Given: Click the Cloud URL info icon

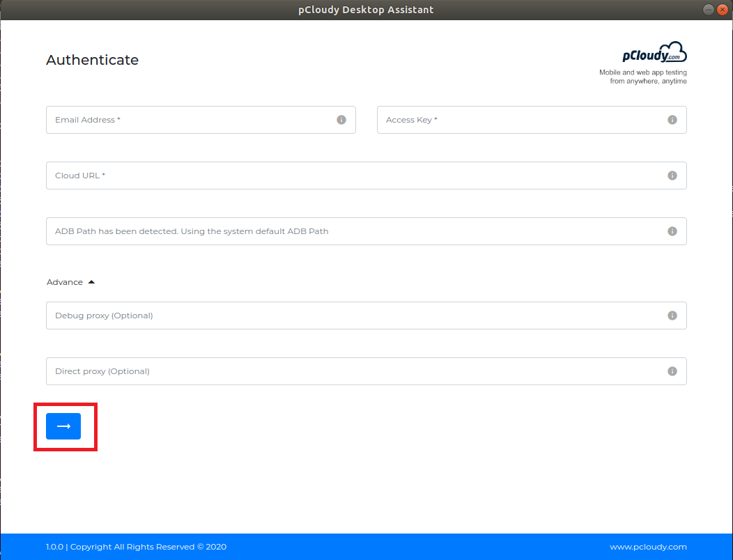Looking at the screenshot, I should coord(672,176).
